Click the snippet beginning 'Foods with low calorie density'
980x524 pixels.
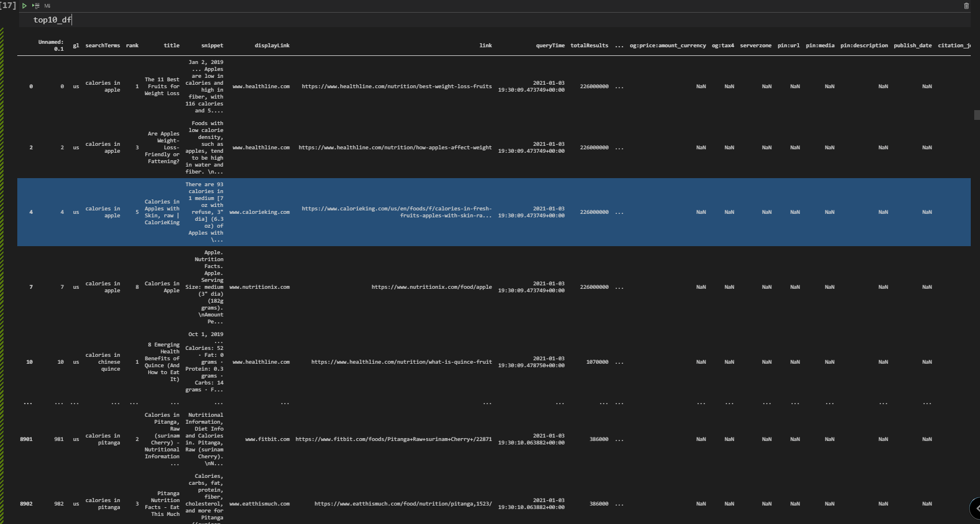tap(204, 148)
